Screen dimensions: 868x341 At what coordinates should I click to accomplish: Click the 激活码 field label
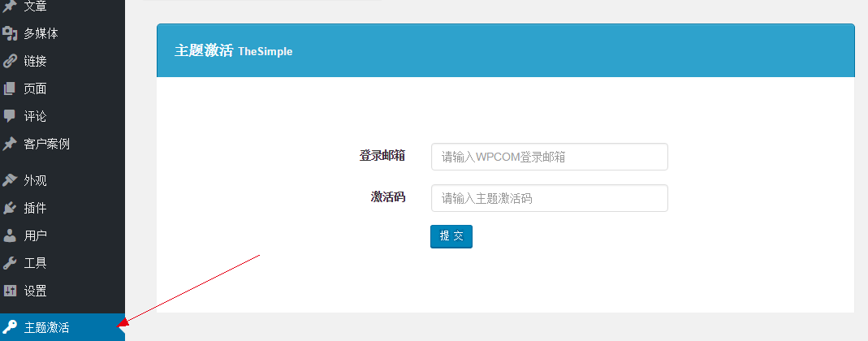click(x=388, y=197)
